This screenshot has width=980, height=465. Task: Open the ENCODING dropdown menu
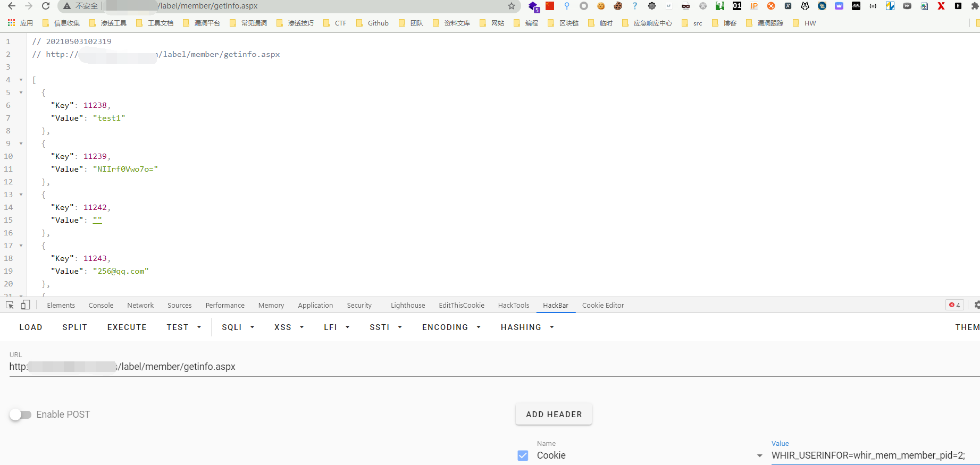click(451, 327)
